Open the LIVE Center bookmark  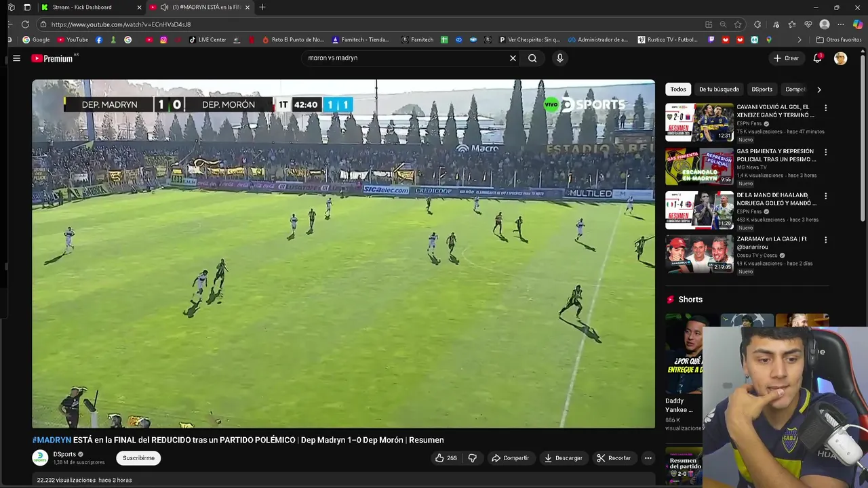[207, 40]
